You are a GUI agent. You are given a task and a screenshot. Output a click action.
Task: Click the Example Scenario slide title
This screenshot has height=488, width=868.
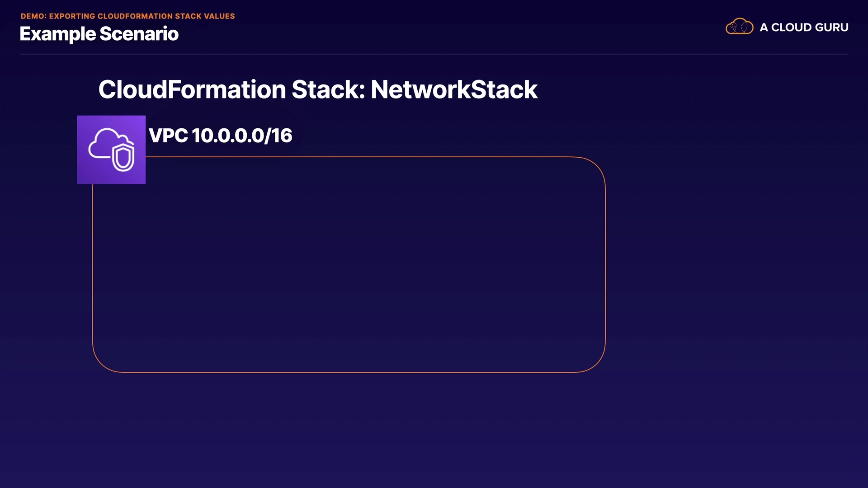point(99,34)
